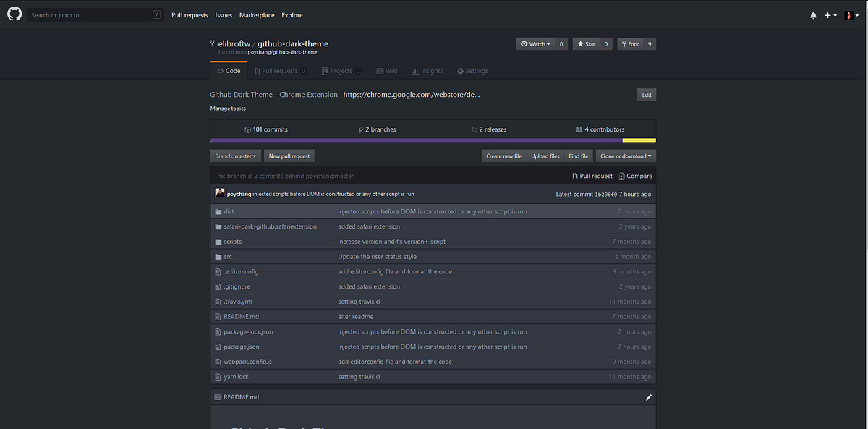
Task: Open 'increase version and fix version+ script' commit
Action: pyautogui.click(x=392, y=242)
